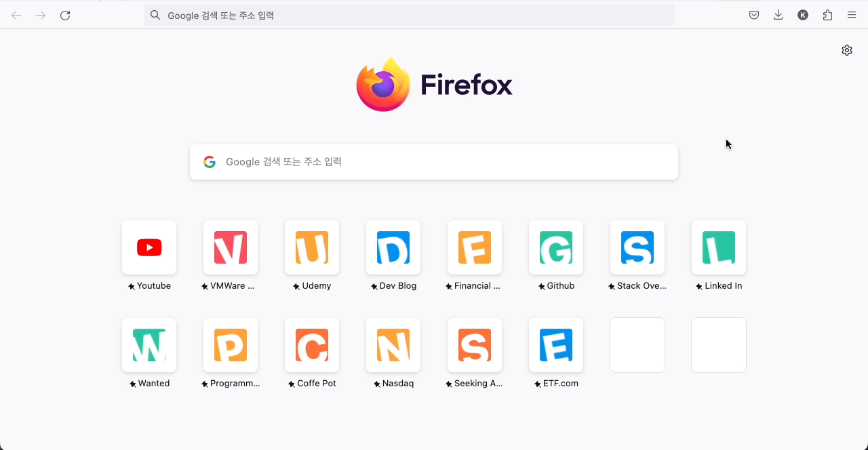Open the Coffe Pot shortcut tile
The width and height of the screenshot is (868, 450).
(x=312, y=345)
